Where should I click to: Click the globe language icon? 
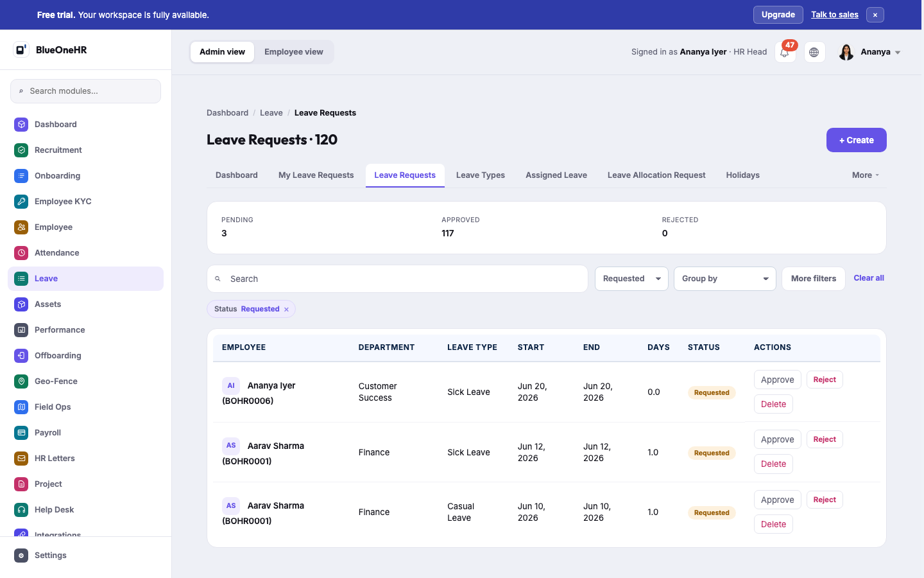(814, 52)
